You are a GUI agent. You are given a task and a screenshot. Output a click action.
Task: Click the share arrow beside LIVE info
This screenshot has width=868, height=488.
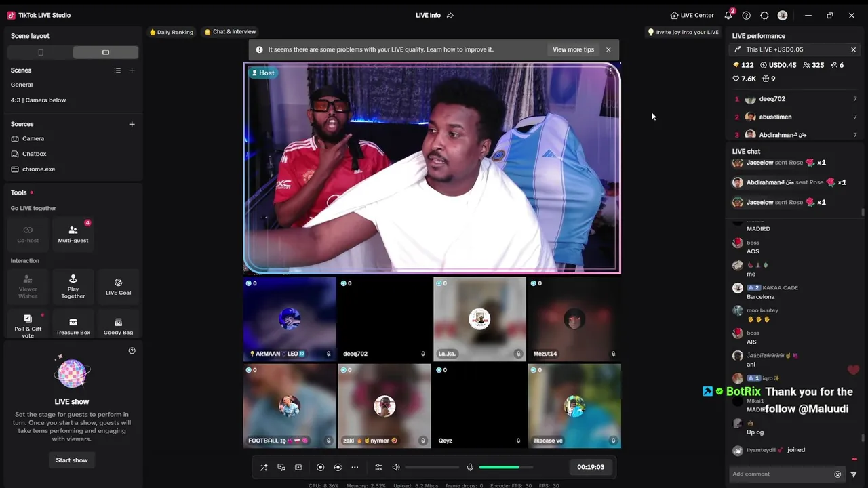[450, 15]
